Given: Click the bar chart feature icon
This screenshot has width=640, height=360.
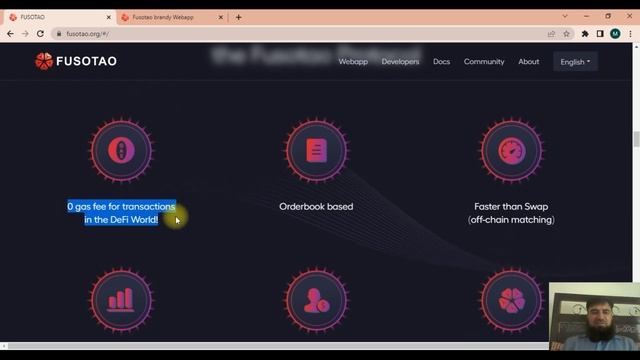Looking at the screenshot, I should pos(121,300).
